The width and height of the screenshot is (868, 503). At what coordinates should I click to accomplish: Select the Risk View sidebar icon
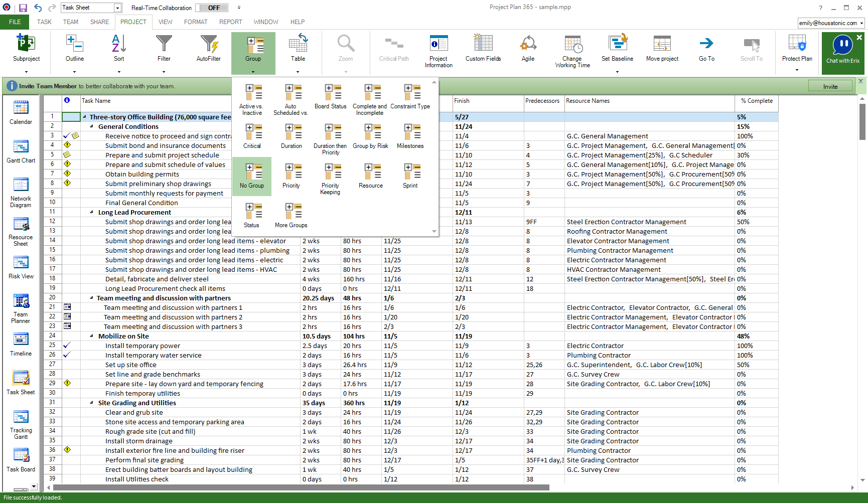(21, 266)
